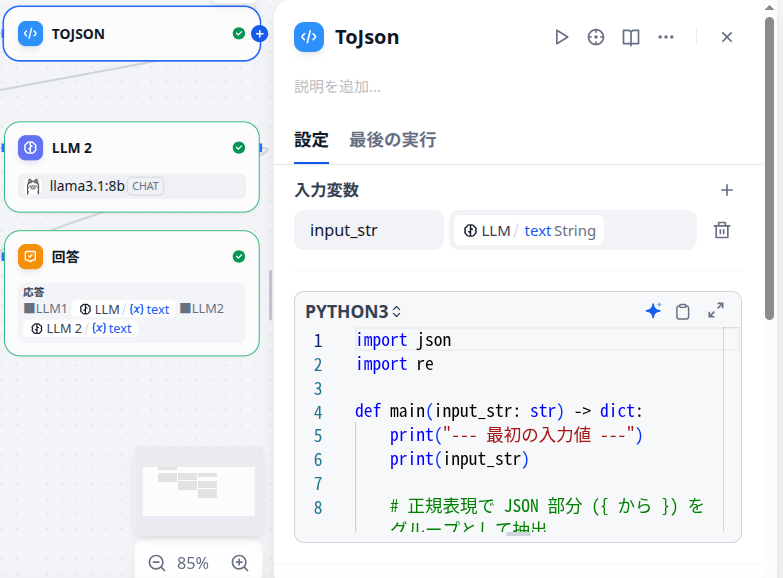Open the LLM / text variable selector

point(573,230)
